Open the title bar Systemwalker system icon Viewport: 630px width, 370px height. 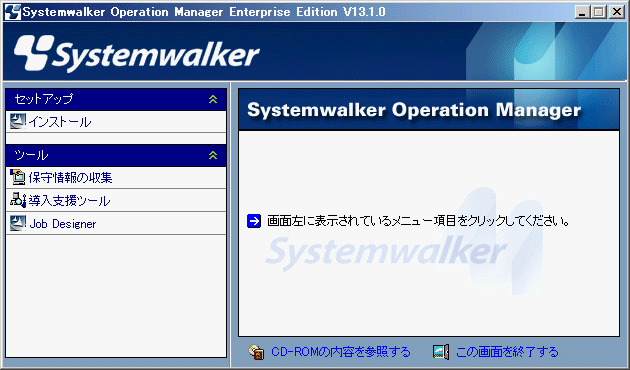click(x=12, y=12)
